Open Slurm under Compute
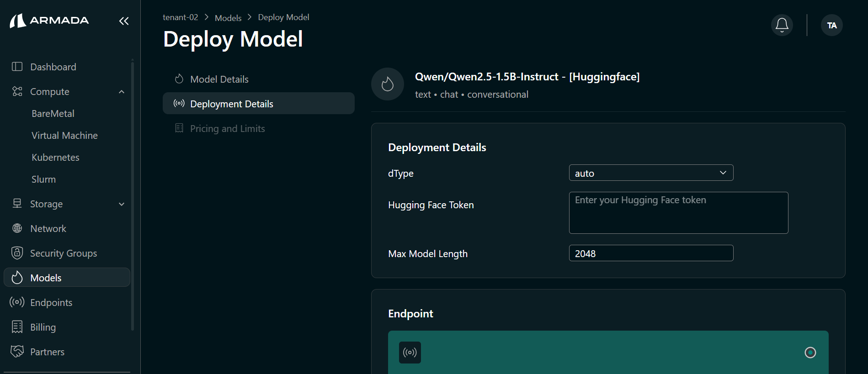868x374 pixels. tap(43, 179)
